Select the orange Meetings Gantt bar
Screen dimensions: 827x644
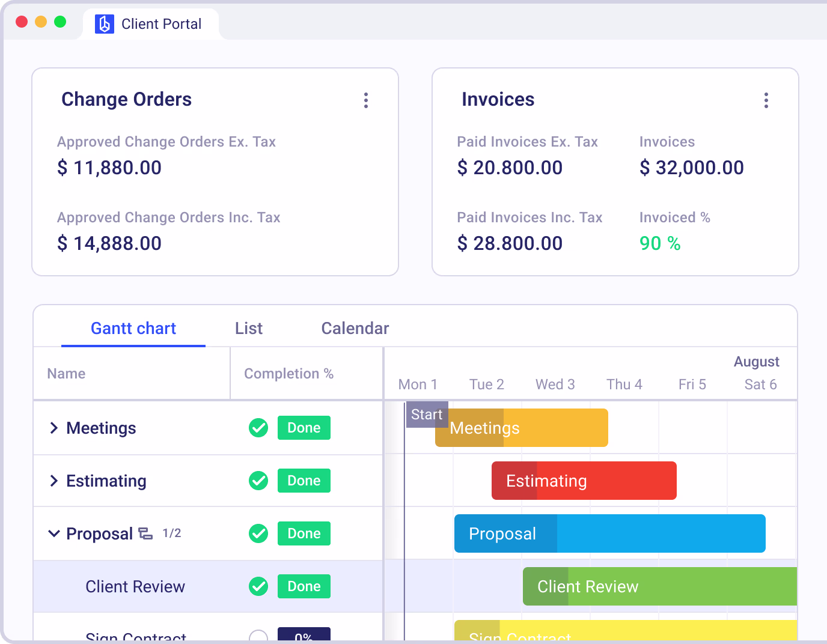[522, 428]
